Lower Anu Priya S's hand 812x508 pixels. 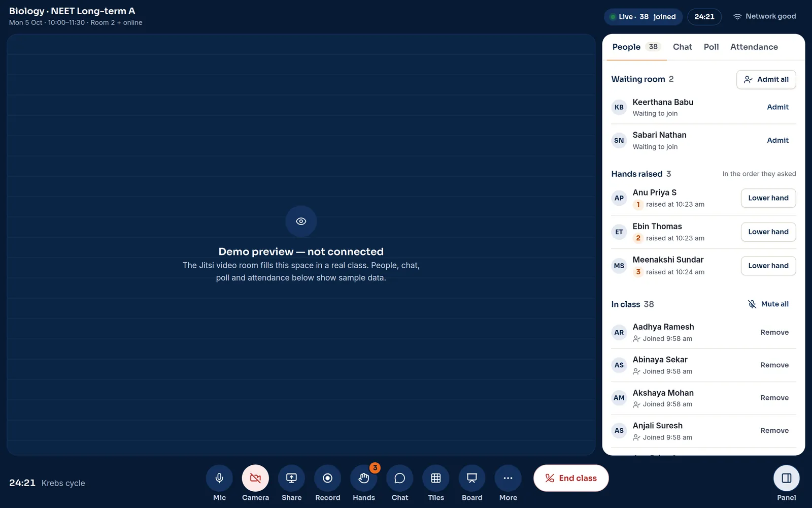tap(768, 198)
